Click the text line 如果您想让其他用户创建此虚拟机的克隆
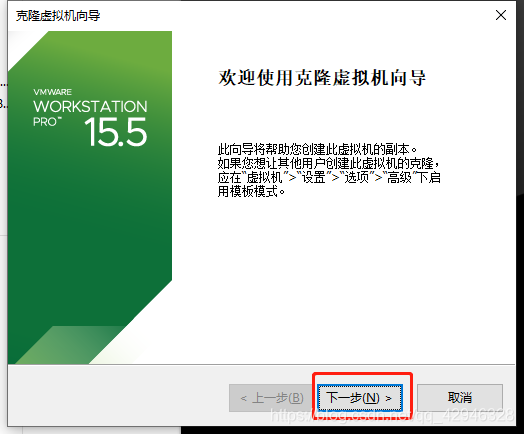This screenshot has width=524, height=434. coord(328,163)
